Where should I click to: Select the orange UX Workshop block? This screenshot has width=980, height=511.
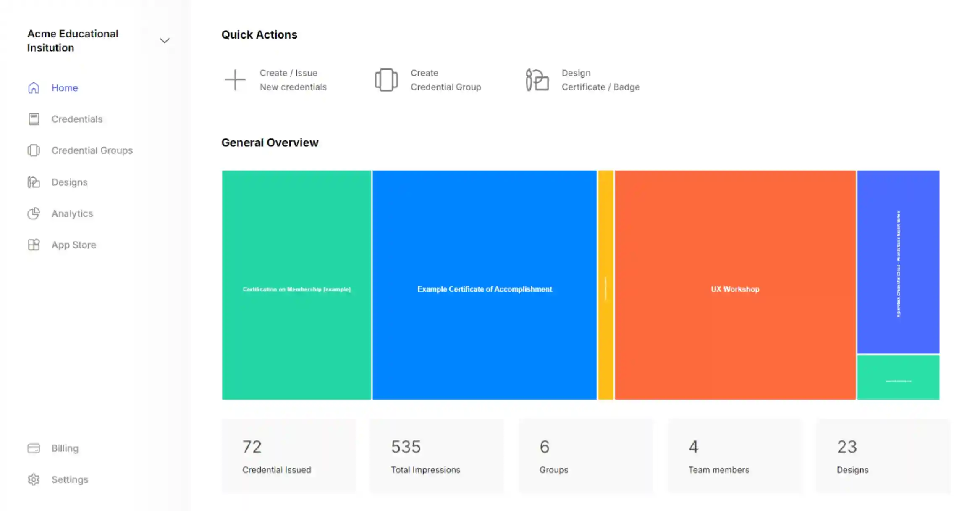tap(734, 289)
